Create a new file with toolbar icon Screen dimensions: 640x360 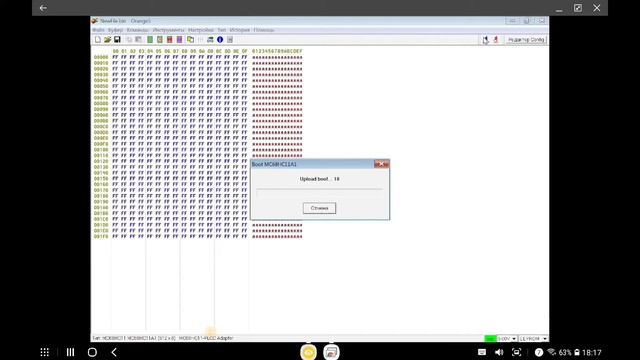click(x=98, y=40)
